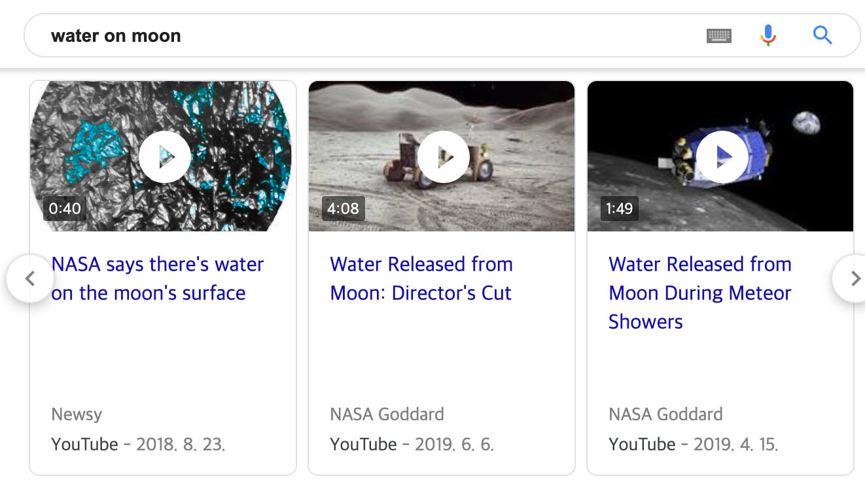Image resolution: width=865 pixels, height=504 pixels.
Task: Show next videos in carousel
Action: click(x=851, y=278)
